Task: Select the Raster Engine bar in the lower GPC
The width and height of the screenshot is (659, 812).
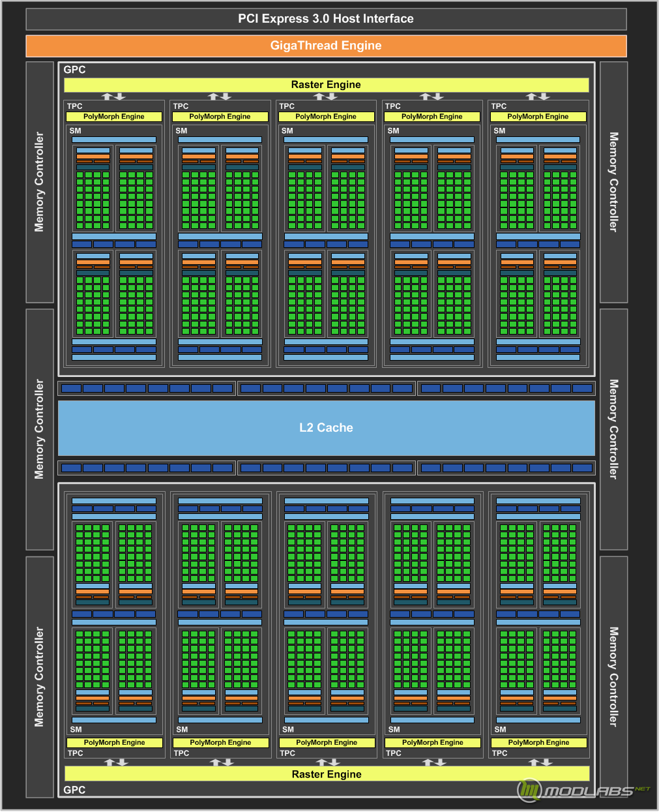Action: point(327,774)
